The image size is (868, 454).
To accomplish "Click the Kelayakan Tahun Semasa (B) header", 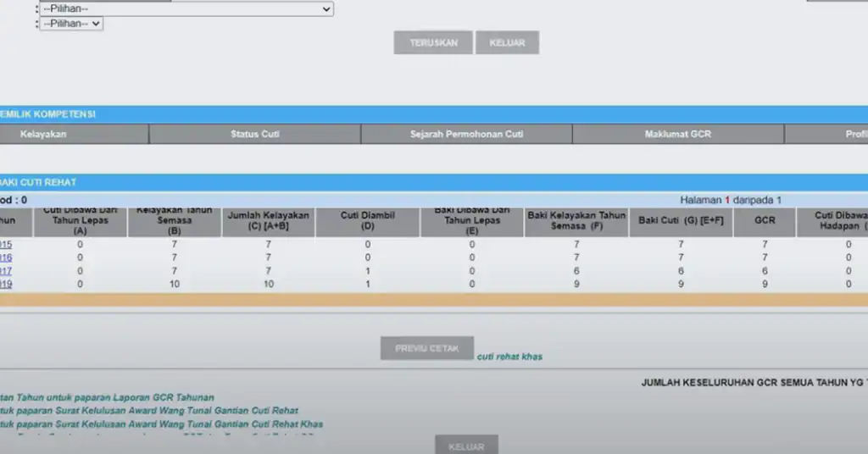I will click(175, 220).
